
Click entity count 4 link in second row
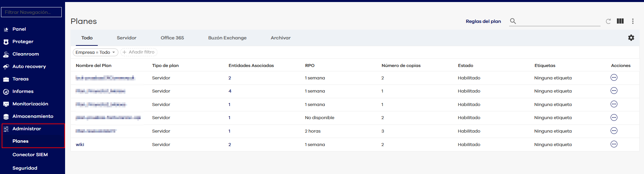[230, 91]
